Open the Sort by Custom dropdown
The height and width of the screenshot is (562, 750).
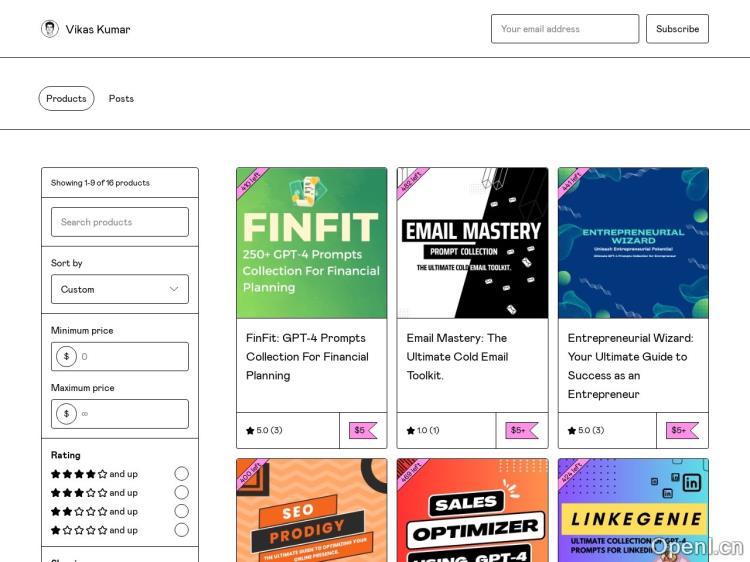click(120, 289)
